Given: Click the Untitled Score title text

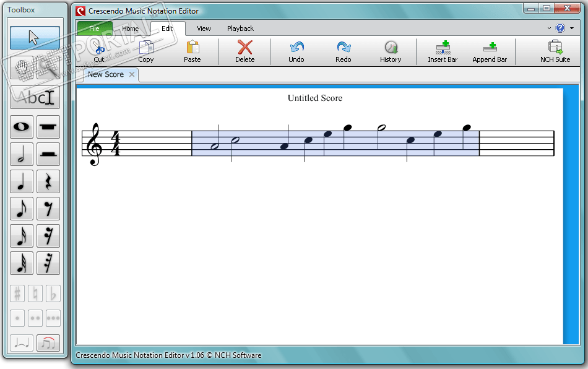Looking at the screenshot, I should pyautogui.click(x=315, y=98).
